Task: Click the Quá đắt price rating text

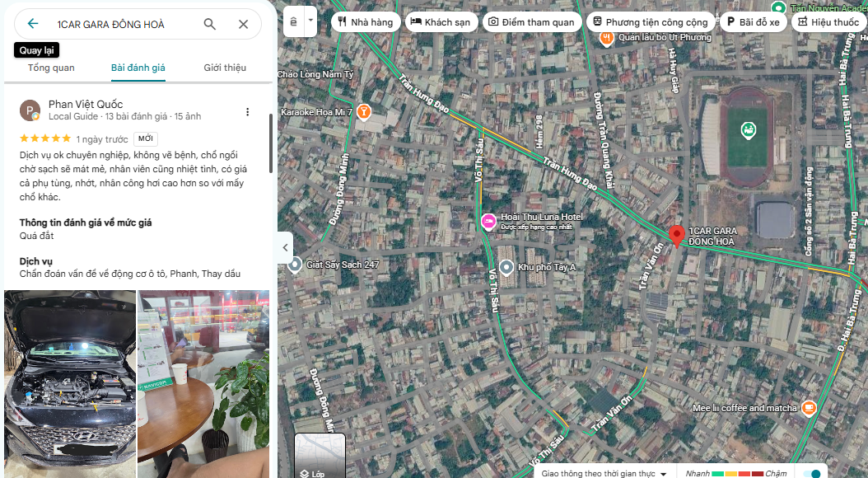Action: 36,236
